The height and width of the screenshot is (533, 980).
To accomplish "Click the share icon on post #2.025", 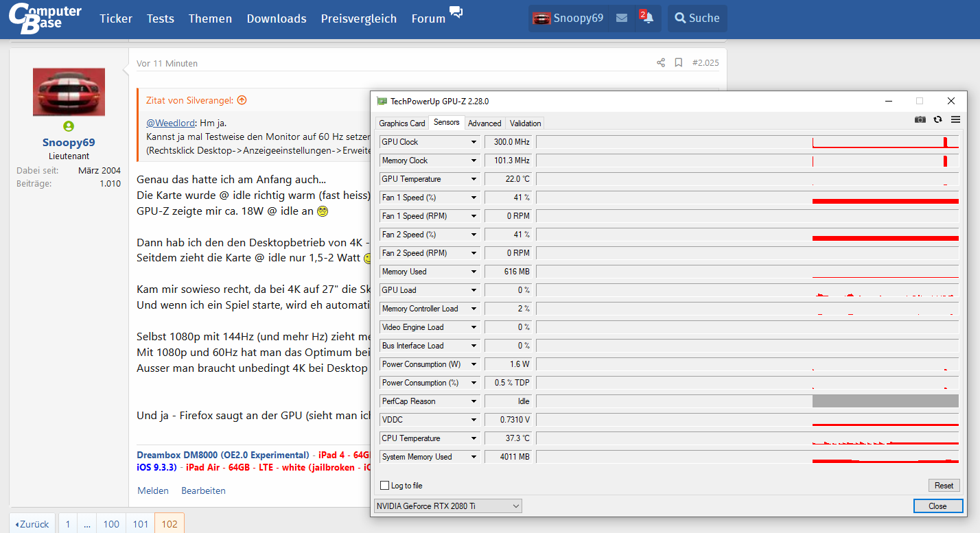I will pyautogui.click(x=661, y=63).
